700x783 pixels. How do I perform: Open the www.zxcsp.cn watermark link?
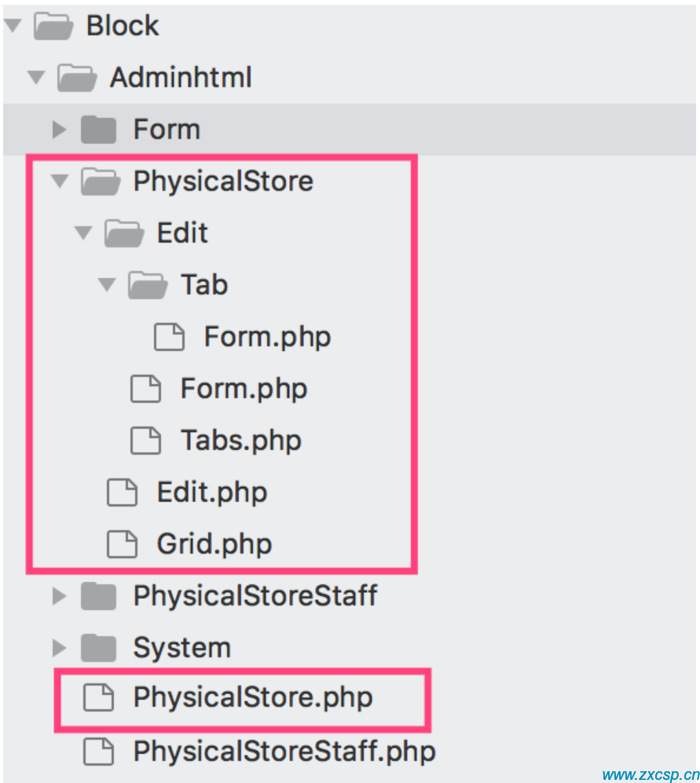pyautogui.click(x=651, y=774)
